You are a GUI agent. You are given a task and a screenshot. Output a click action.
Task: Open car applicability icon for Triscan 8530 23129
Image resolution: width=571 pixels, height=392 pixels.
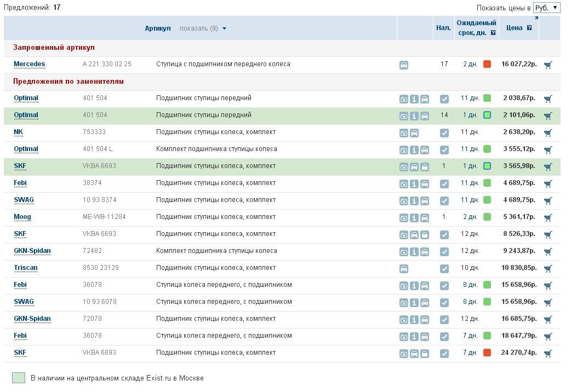404,269
